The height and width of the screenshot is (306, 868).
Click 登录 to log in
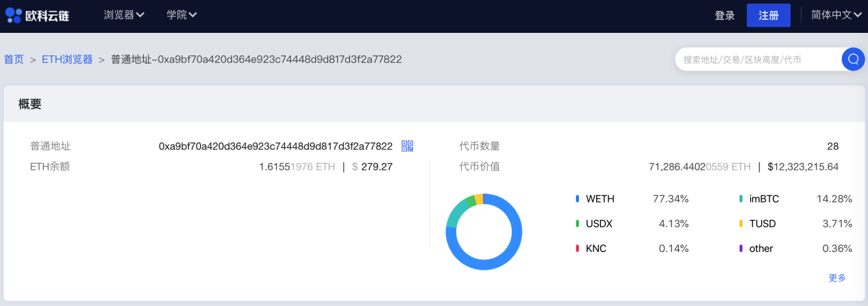tap(724, 16)
